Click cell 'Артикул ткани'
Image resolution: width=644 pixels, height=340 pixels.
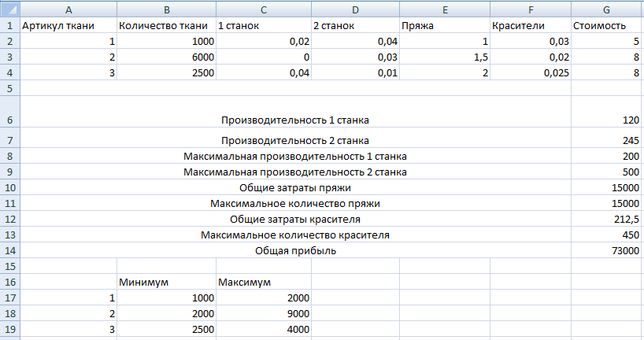68,25
